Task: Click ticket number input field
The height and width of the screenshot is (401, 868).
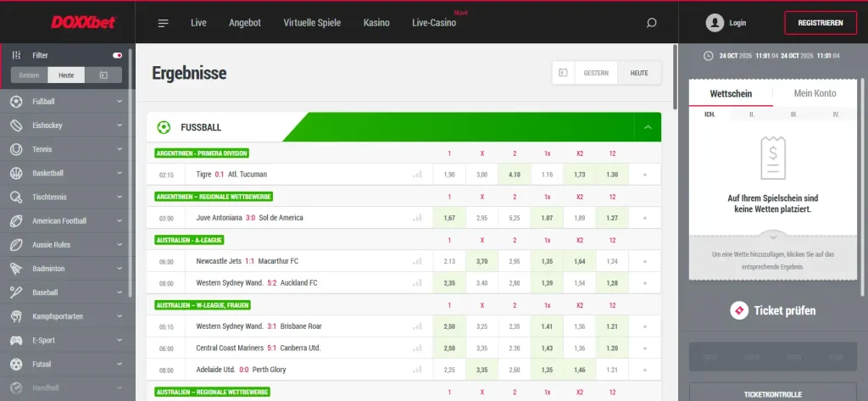Action: tap(773, 356)
